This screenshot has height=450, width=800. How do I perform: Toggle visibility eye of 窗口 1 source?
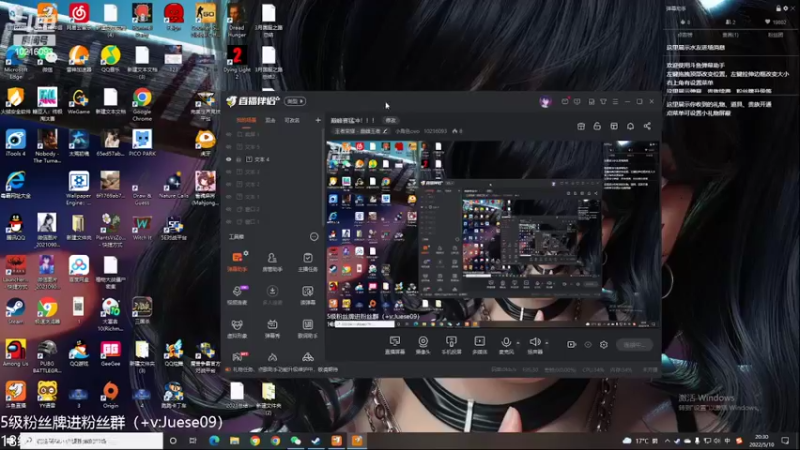[x=229, y=221]
